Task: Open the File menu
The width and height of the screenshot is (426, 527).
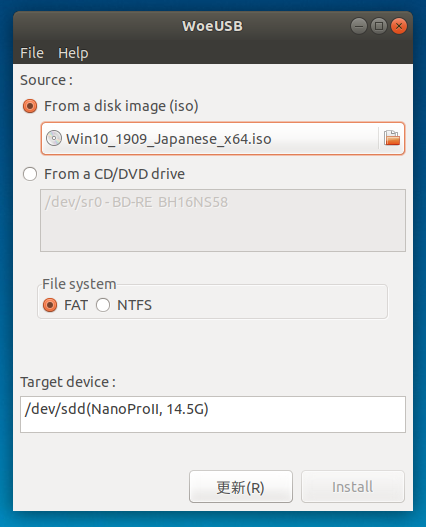Action: 32,53
